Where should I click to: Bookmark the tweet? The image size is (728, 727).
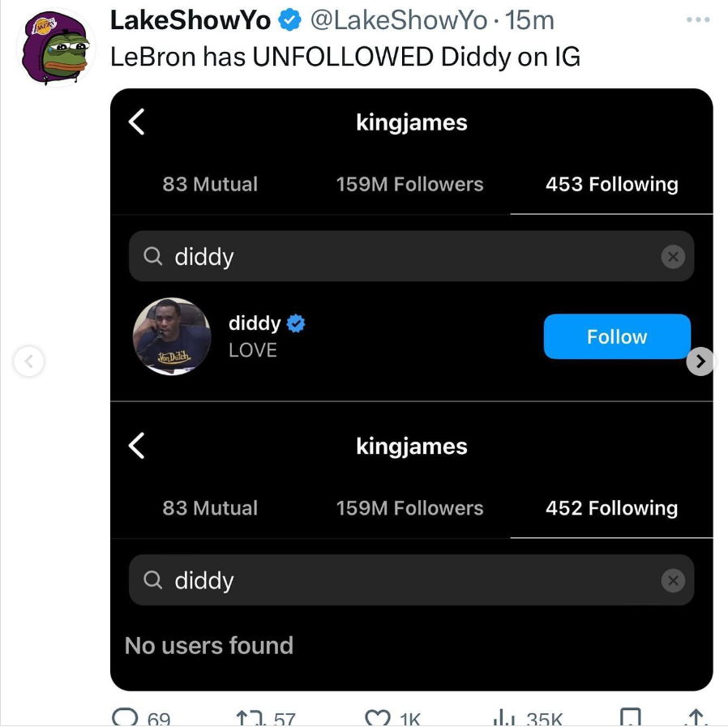(629, 718)
